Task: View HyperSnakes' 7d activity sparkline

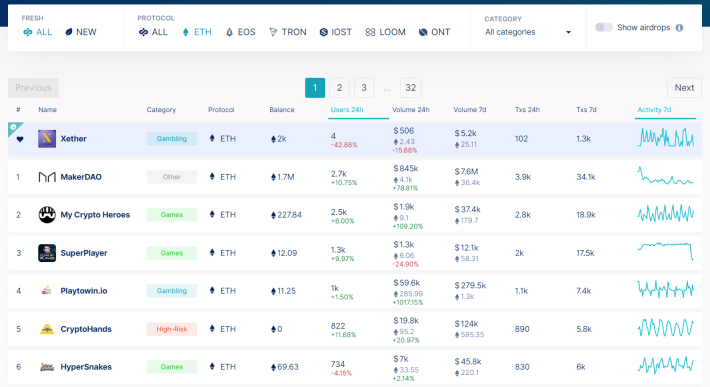Action: coord(666,365)
